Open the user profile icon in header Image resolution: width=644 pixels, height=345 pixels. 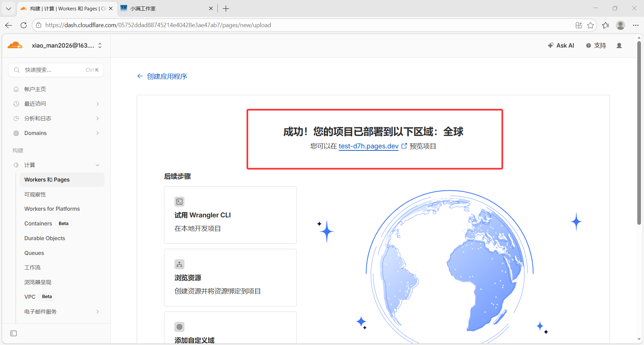pyautogui.click(x=619, y=46)
